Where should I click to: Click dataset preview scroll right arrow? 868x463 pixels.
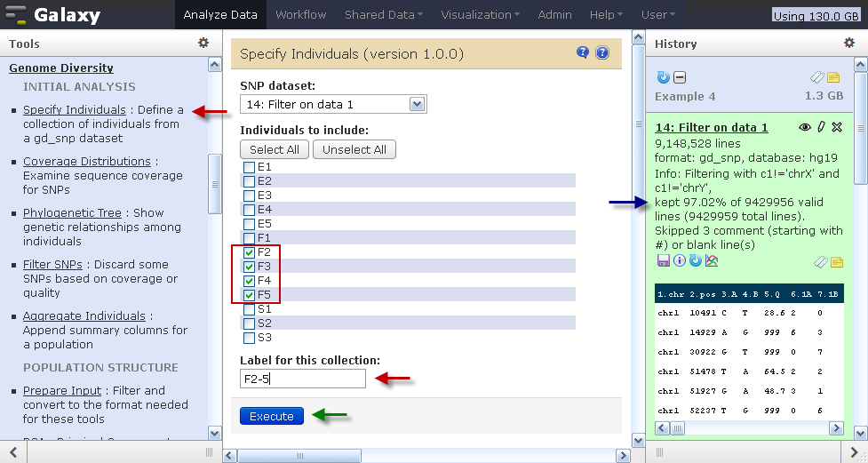(x=836, y=428)
